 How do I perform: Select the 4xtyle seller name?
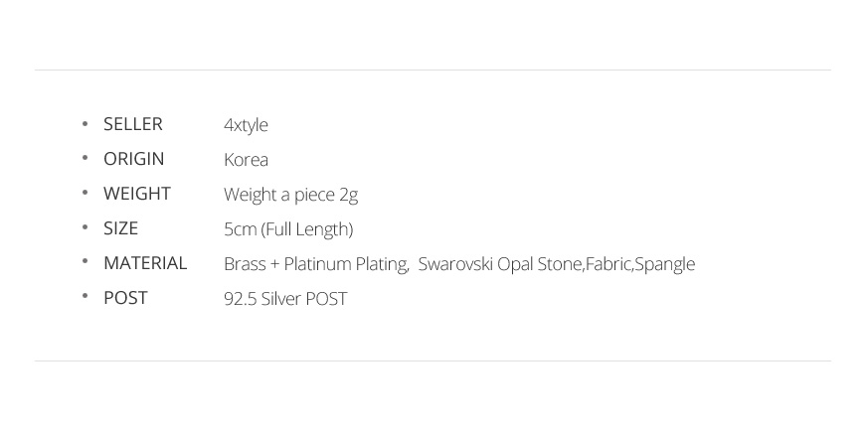(x=246, y=125)
